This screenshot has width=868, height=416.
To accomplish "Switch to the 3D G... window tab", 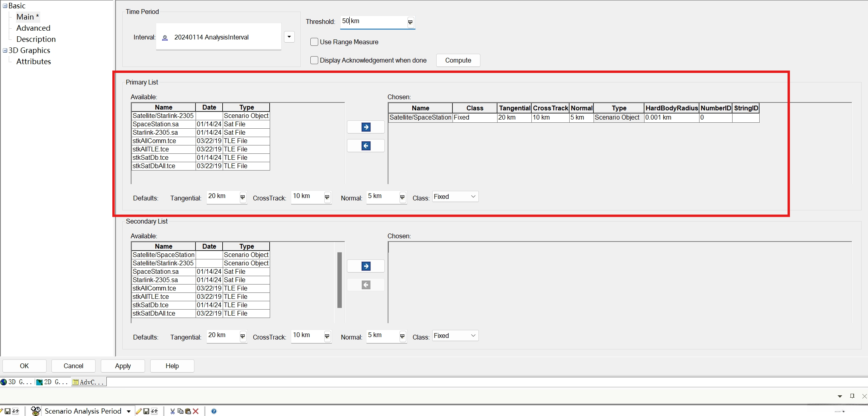I will click(x=17, y=382).
